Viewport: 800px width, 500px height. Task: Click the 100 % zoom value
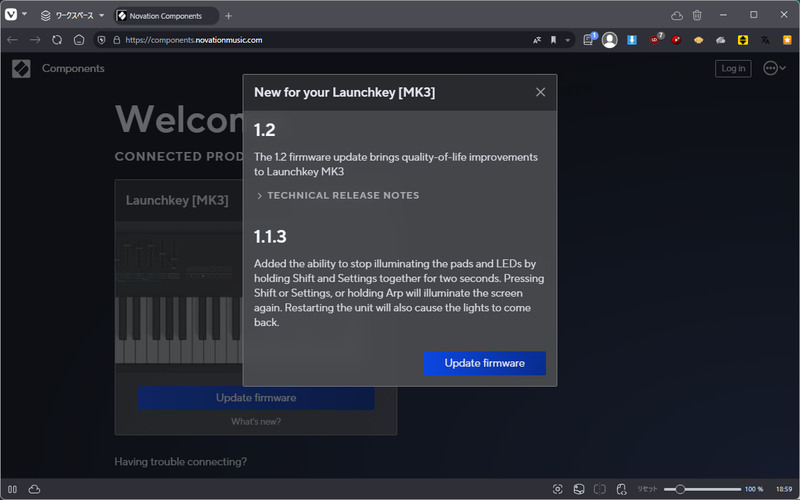[x=754, y=489]
